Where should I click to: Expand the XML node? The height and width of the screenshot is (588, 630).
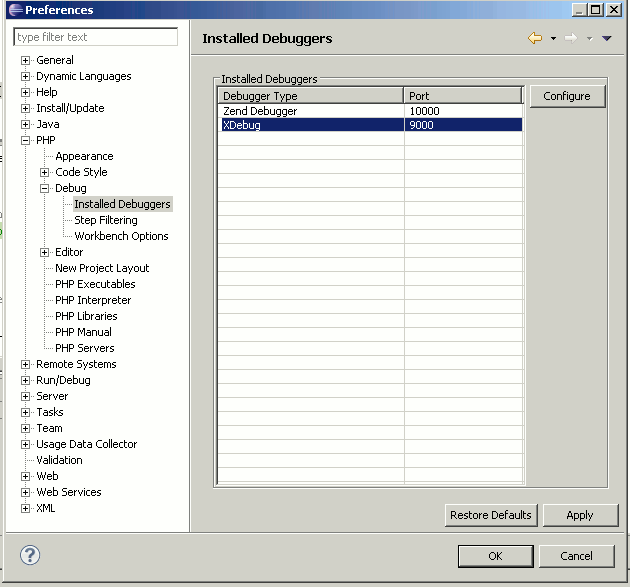pos(25,508)
